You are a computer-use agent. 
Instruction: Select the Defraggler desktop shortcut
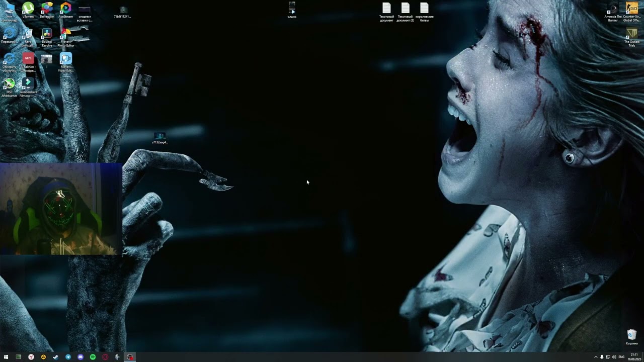click(47, 11)
